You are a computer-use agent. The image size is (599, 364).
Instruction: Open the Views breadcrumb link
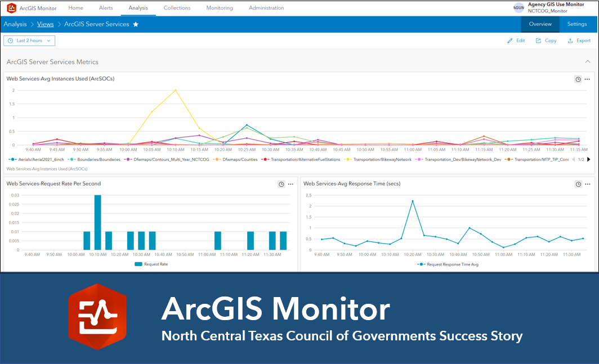(x=45, y=24)
